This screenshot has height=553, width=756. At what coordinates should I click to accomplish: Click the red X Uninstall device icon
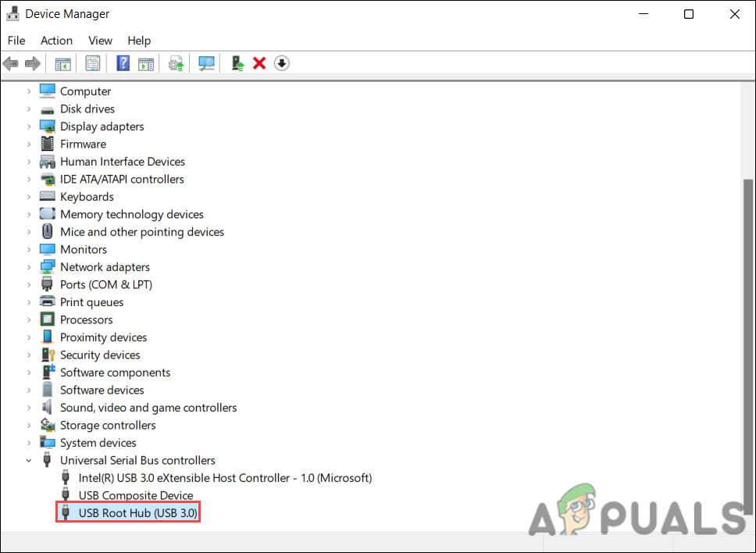click(x=259, y=63)
